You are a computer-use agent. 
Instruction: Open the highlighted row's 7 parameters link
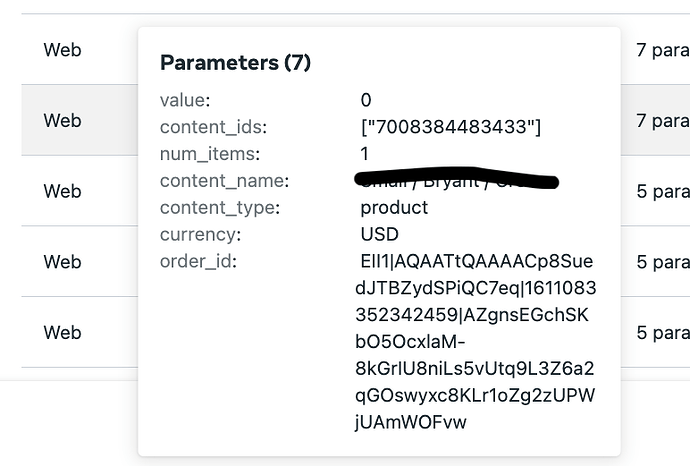(x=662, y=121)
